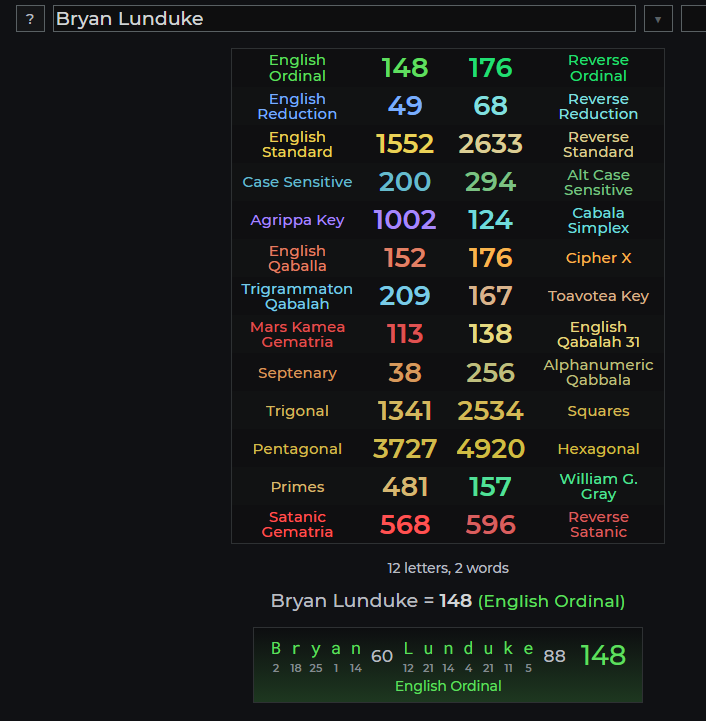The height and width of the screenshot is (721, 706).
Task: Select the Pentagonal cipher label
Action: pos(297,449)
